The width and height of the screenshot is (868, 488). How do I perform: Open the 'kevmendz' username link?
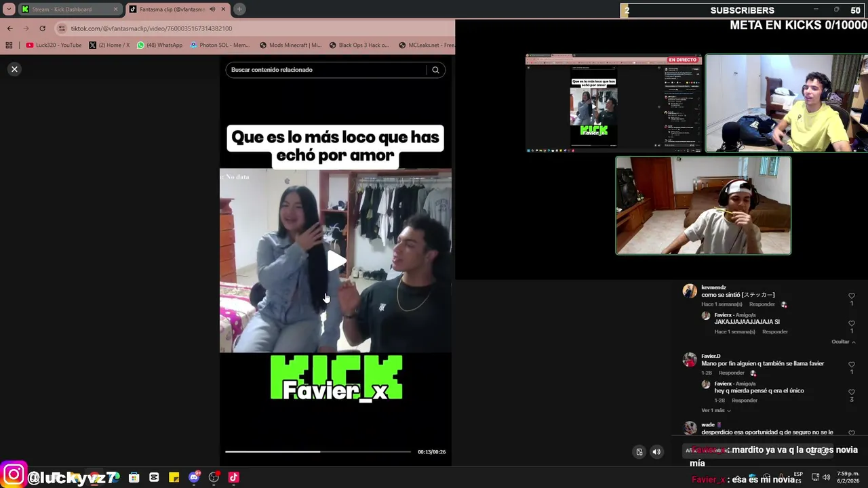(713, 287)
